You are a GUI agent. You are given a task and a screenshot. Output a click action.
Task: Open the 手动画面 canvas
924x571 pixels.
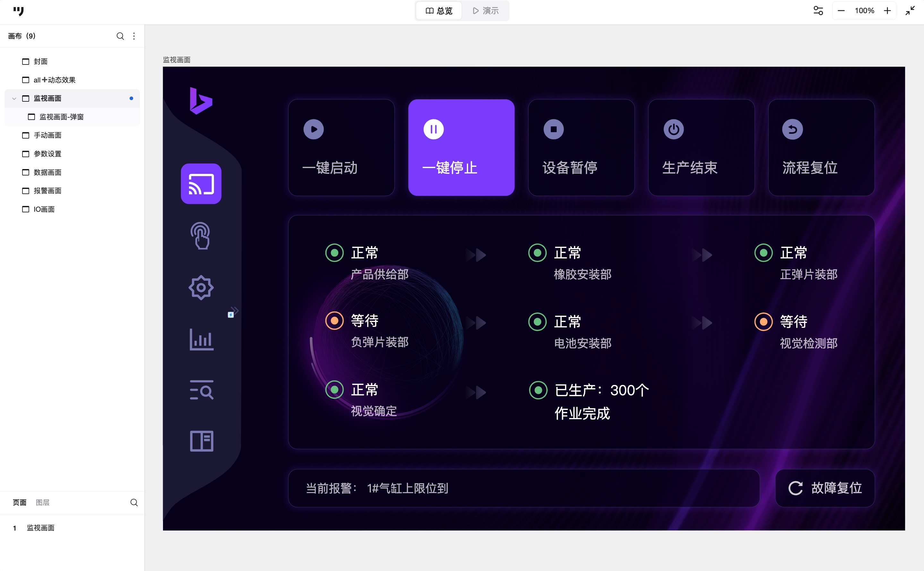[72, 135]
